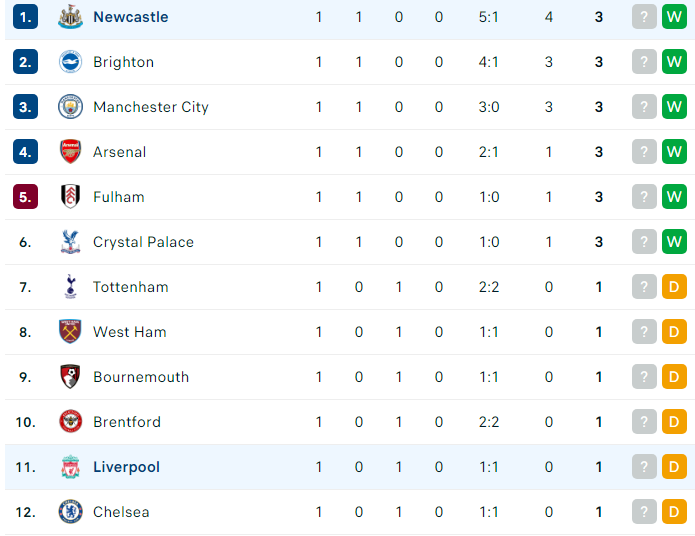Open the Newcastle team name link
Screen dimensions: 695x536
131,17
